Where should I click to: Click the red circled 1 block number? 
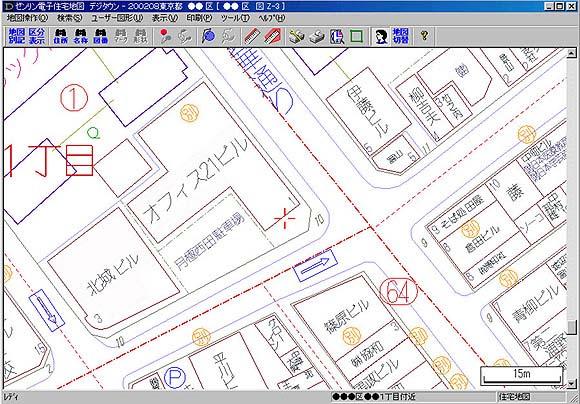74,98
